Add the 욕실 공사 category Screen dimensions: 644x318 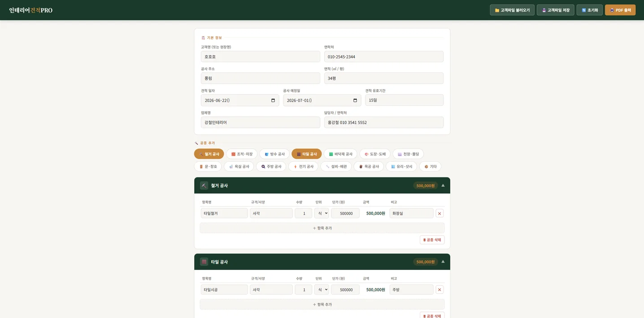(239, 167)
